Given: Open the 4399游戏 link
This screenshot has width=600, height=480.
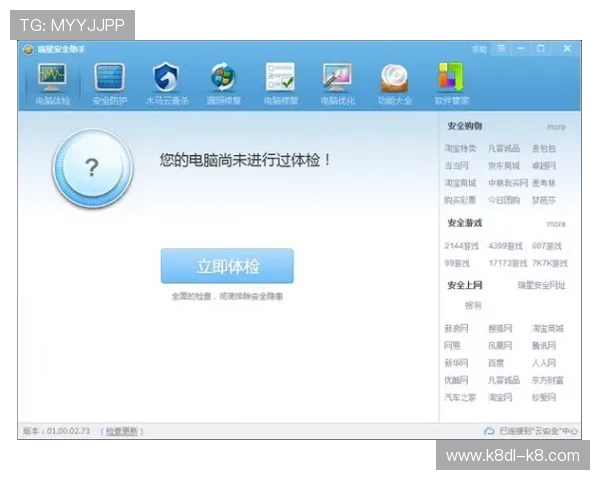Looking at the screenshot, I should (x=505, y=246).
